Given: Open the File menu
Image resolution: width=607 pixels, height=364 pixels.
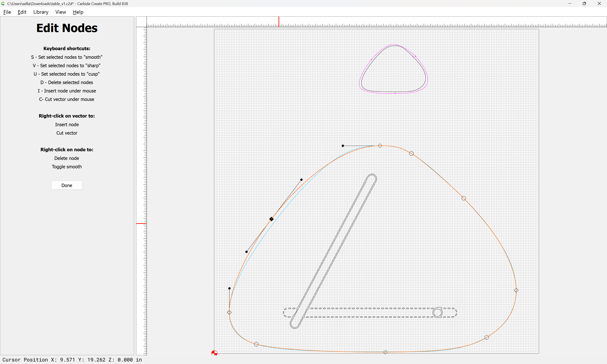Looking at the screenshot, I should point(7,12).
